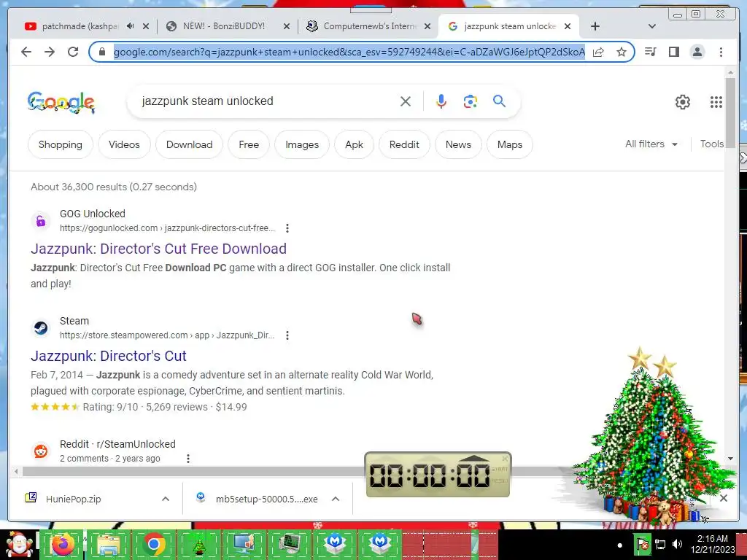Open the Action Center flag icon
This screenshot has width=747, height=560.
point(642,544)
